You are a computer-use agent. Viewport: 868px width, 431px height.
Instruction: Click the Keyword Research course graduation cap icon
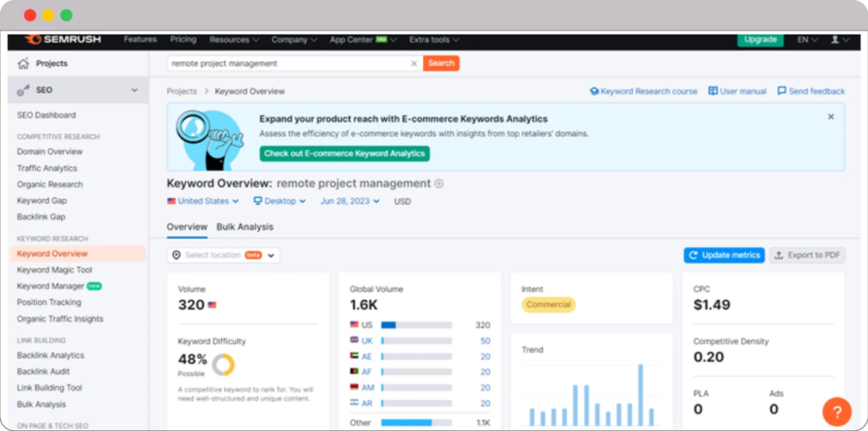point(594,91)
